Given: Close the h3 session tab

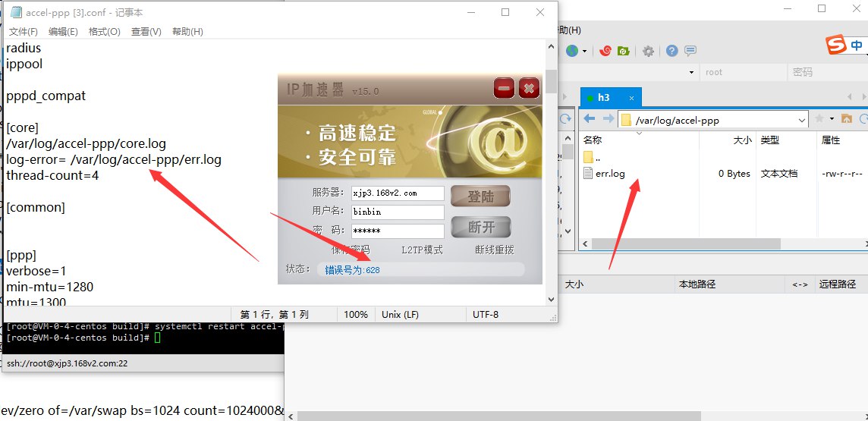Looking at the screenshot, I should coord(631,98).
